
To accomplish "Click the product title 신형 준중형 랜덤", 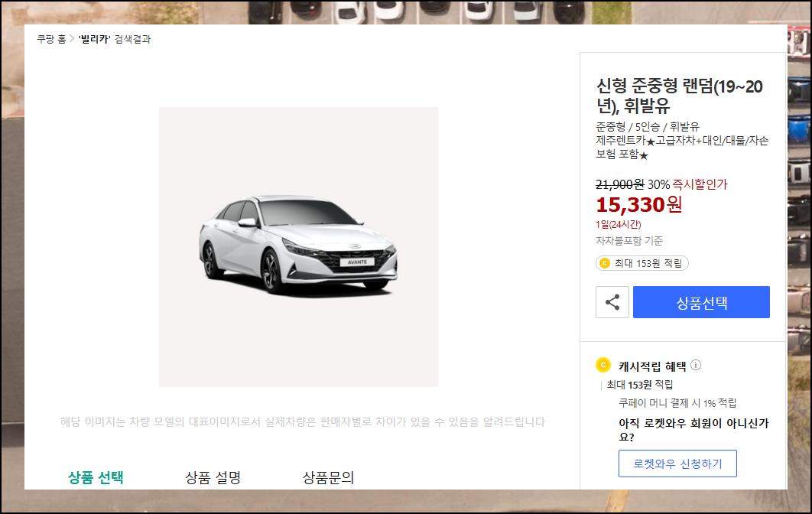I will click(x=679, y=96).
